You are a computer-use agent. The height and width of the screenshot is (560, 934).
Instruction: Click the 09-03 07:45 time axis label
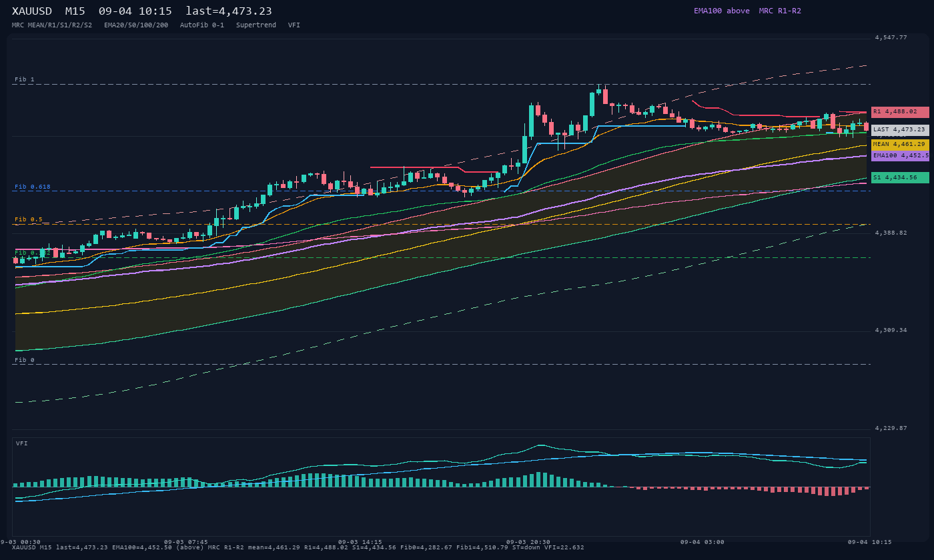[x=186, y=542]
